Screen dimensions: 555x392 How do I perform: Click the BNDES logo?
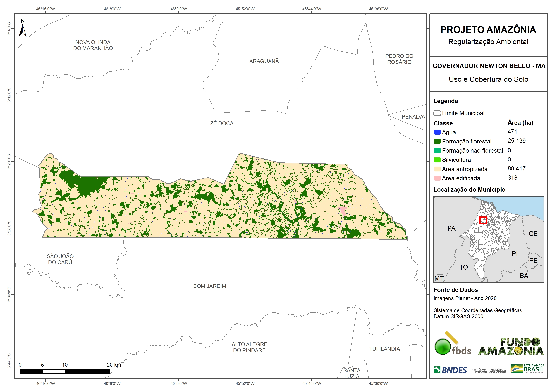tap(450, 370)
